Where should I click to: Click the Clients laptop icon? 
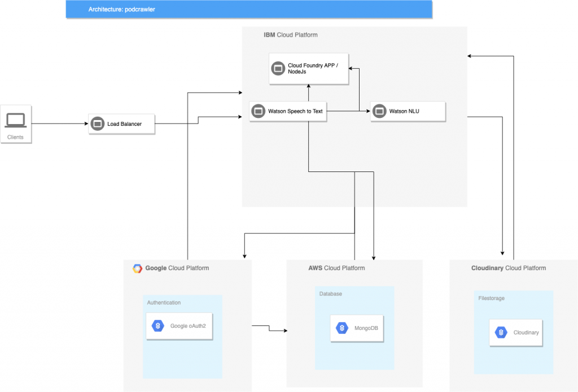(15, 120)
